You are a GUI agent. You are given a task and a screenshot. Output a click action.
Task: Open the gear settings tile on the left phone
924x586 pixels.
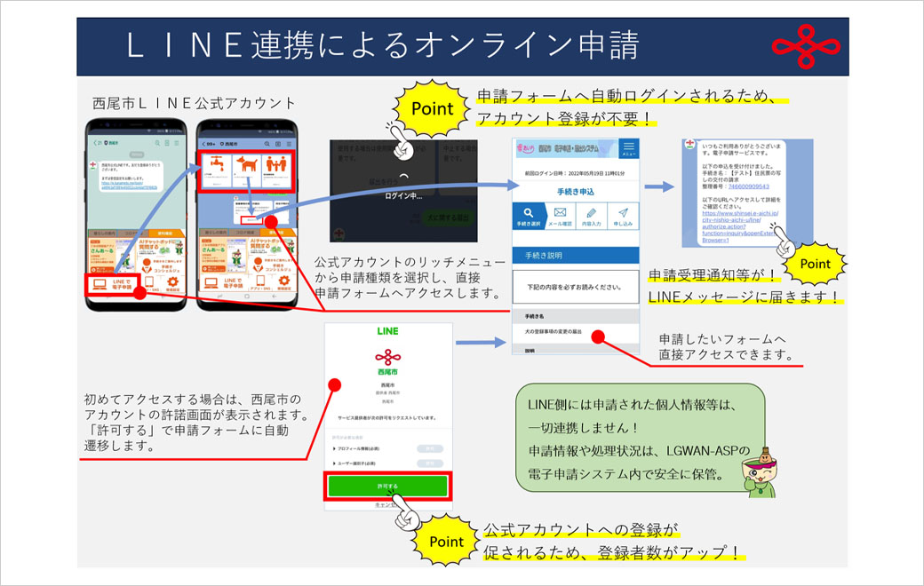(172, 284)
